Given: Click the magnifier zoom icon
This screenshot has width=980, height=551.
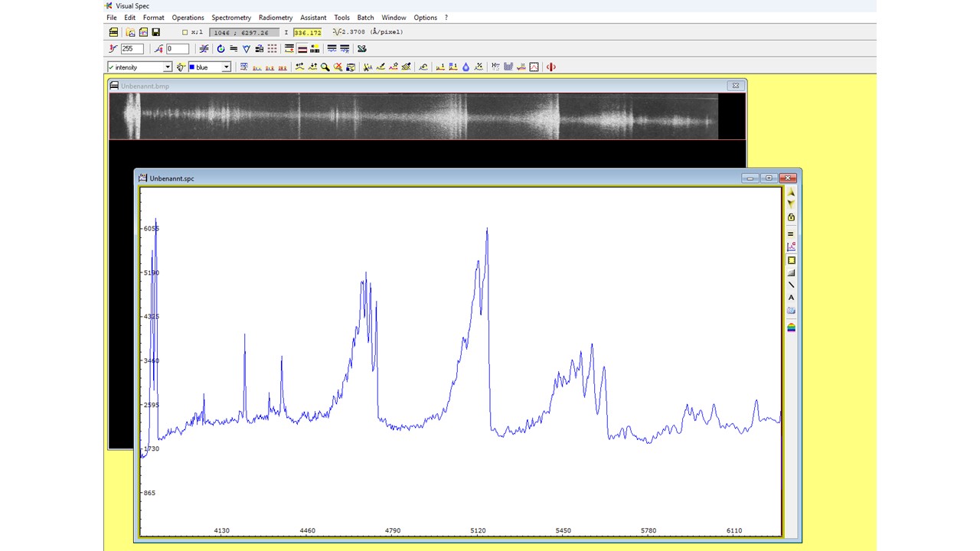Looking at the screenshot, I should (x=325, y=67).
